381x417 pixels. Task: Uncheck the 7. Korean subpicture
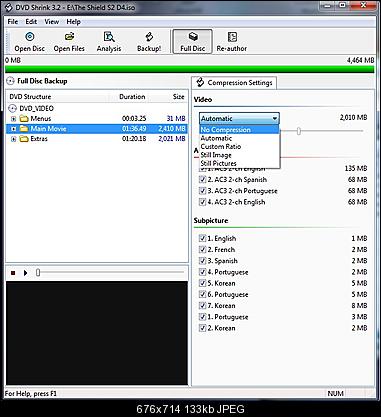[202, 305]
